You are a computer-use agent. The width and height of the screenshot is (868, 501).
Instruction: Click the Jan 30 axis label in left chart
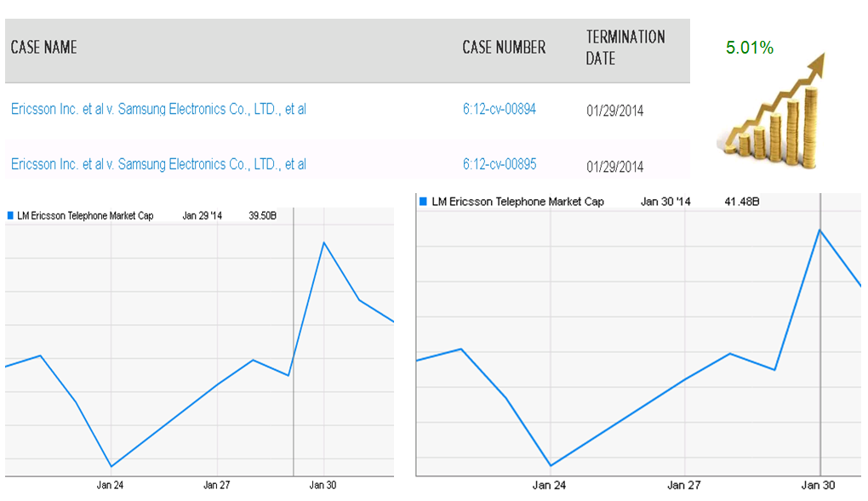(323, 485)
